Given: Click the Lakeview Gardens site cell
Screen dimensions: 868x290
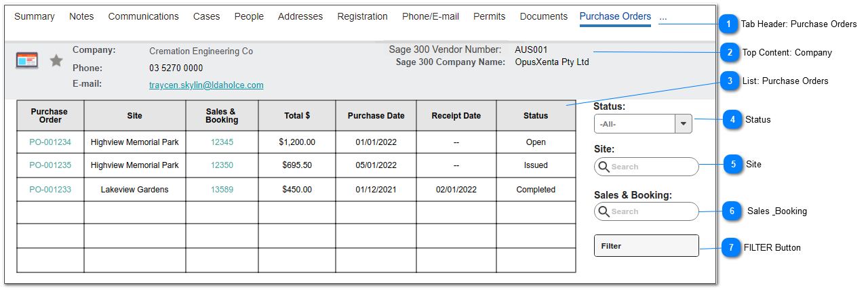Looking at the screenshot, I should pos(135,190).
